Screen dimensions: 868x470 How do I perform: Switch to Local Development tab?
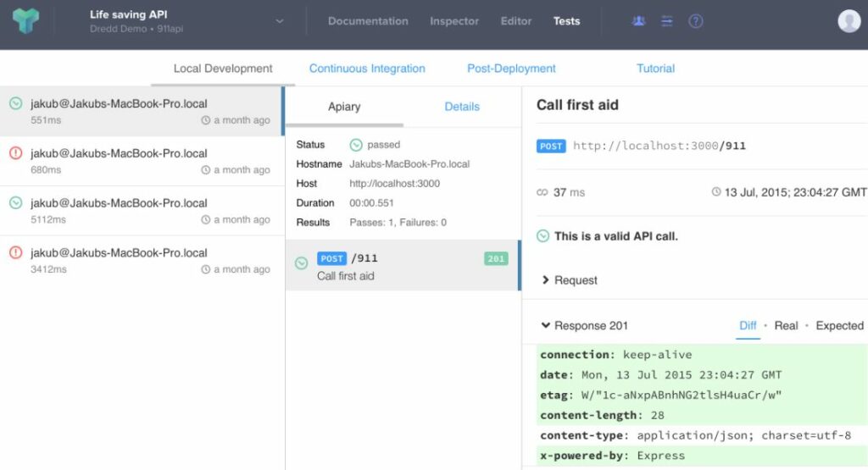(223, 69)
